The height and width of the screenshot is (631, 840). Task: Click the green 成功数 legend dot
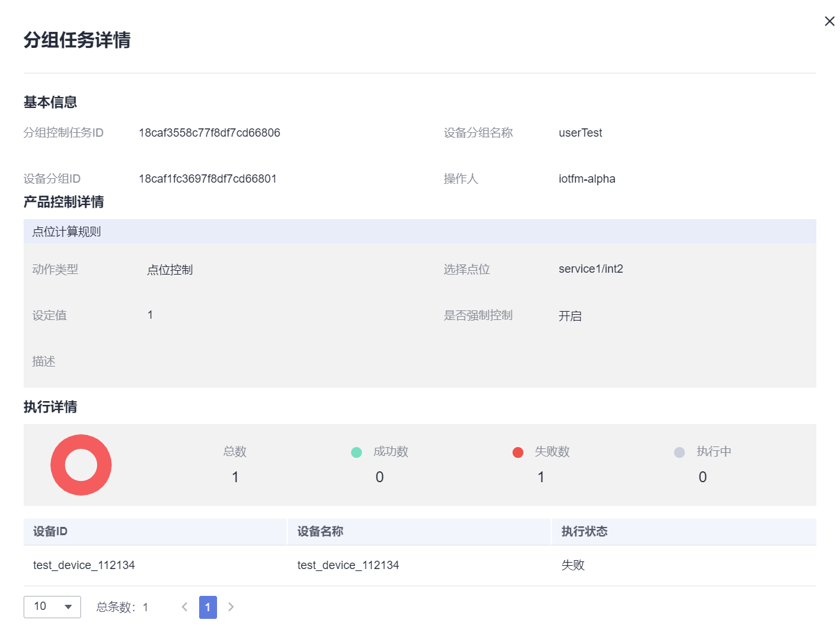click(356, 452)
